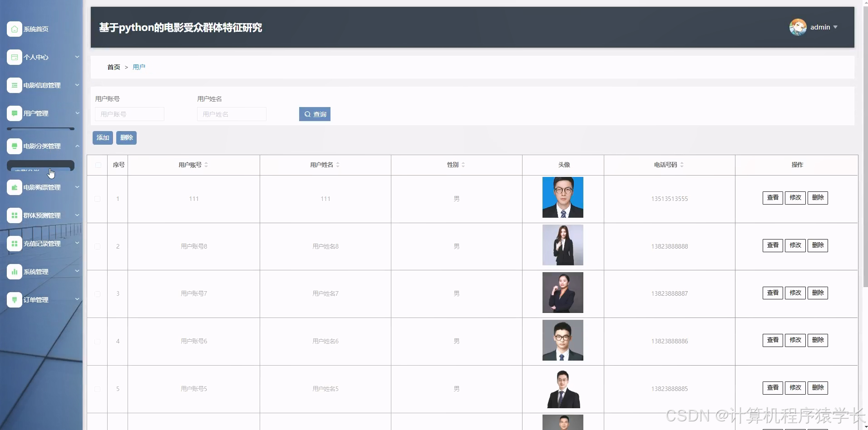Click the 用户姓名7 name cell
Viewport: 868px width, 430px height.
click(x=325, y=293)
